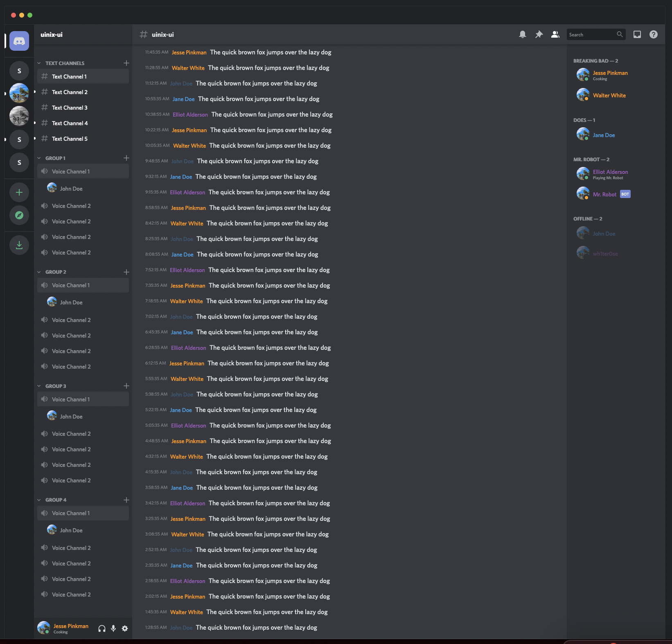Open Help via the question mark icon
Image resolution: width=672 pixels, height=644 pixels.
point(653,34)
